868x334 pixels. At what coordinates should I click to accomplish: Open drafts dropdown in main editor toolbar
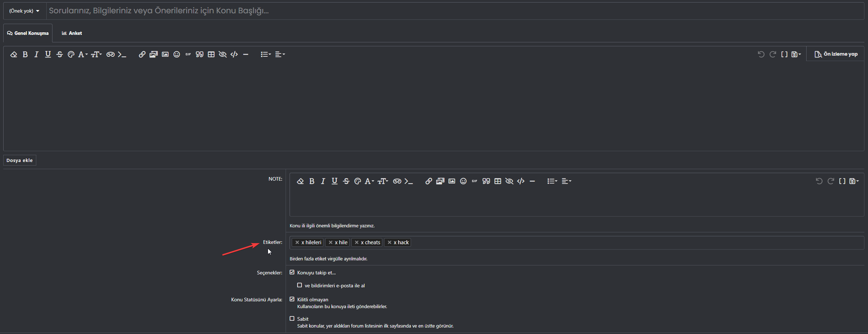[796, 54]
